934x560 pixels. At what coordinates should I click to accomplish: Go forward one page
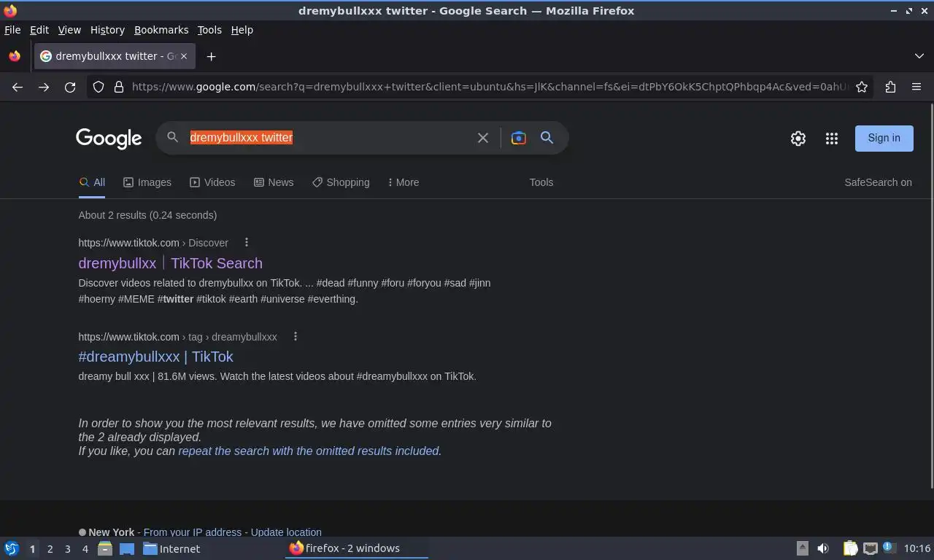(x=44, y=87)
